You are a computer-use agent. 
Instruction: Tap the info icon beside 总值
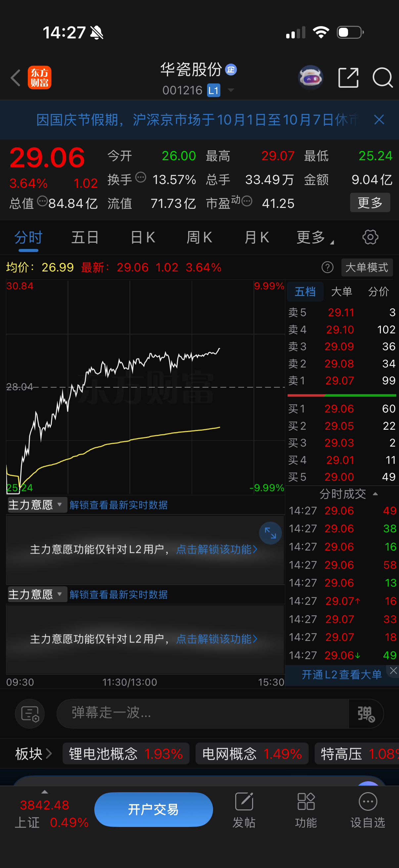click(42, 201)
